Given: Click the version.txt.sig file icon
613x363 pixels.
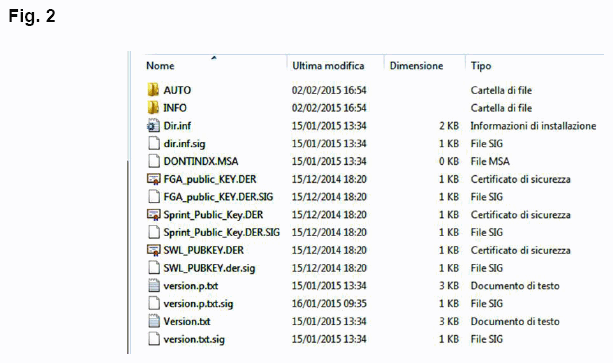Looking at the screenshot, I should pyautogui.click(x=154, y=339).
